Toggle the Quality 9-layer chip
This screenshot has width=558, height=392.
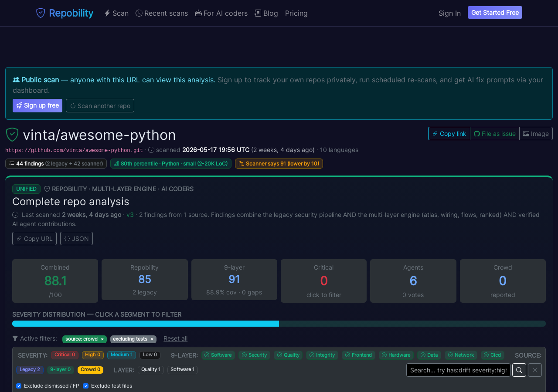point(288,355)
